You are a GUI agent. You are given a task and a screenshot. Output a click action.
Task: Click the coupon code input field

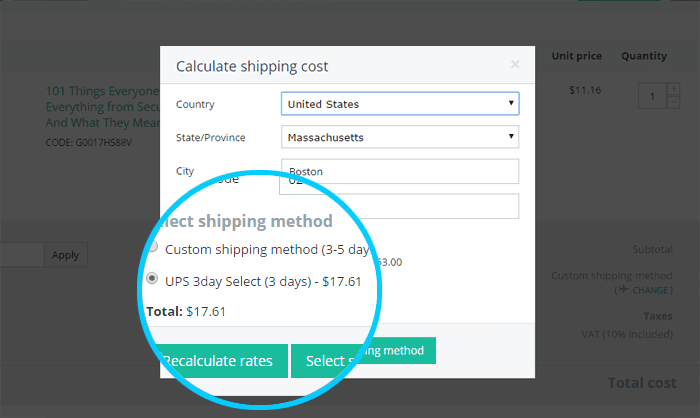pyautogui.click(x=20, y=255)
